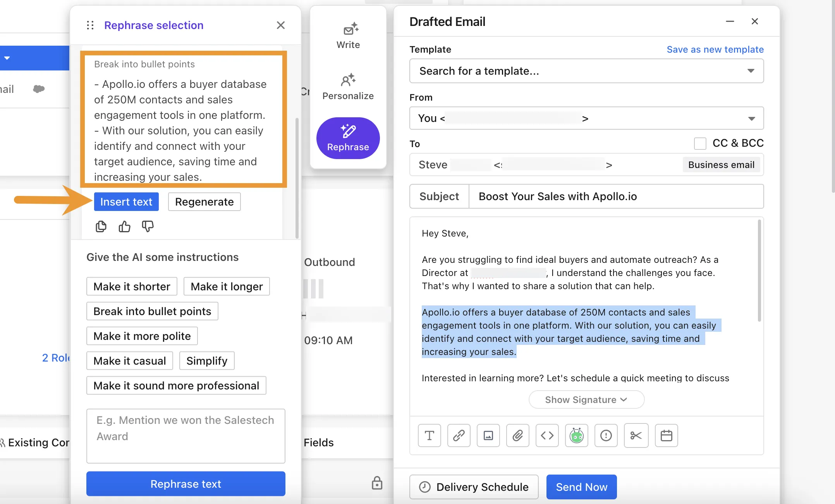Click the thumbs up feedback icon
This screenshot has width=835, height=504.
(124, 226)
